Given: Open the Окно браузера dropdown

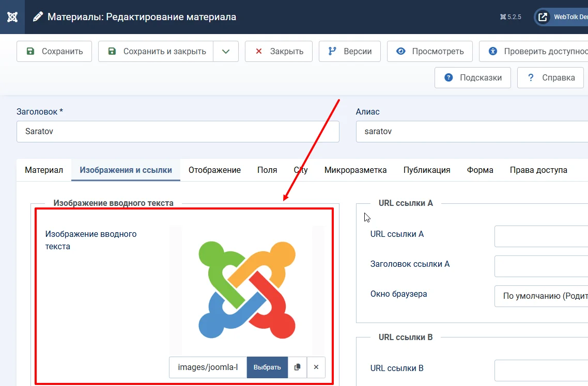Looking at the screenshot, I should [x=541, y=296].
